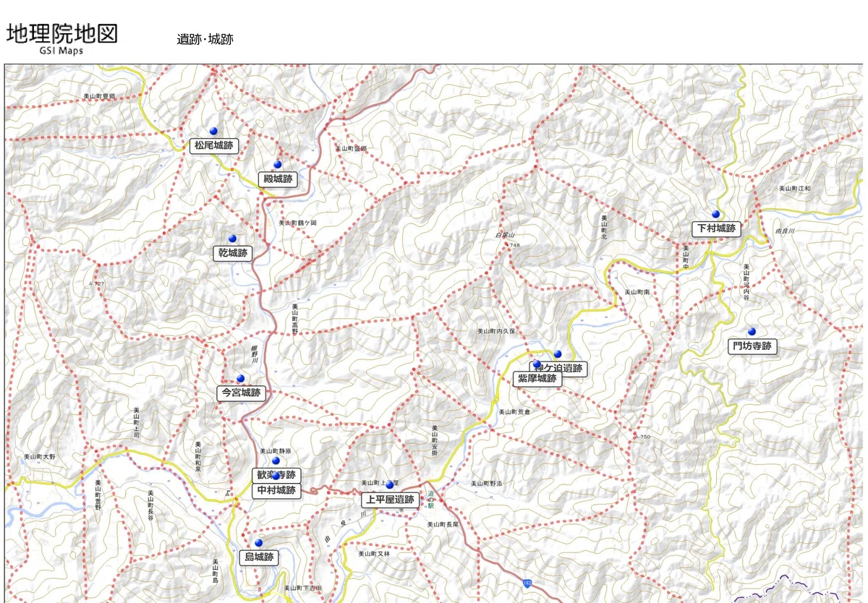Click the 美山町盛郷 place name
Viewport: 868px width, 603px height.
[x=352, y=148]
